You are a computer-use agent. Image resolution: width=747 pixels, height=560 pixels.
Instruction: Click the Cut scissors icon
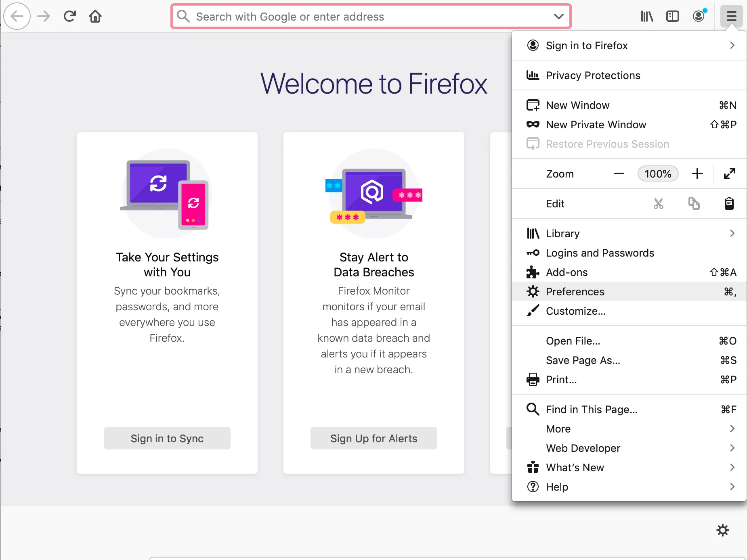pos(659,204)
